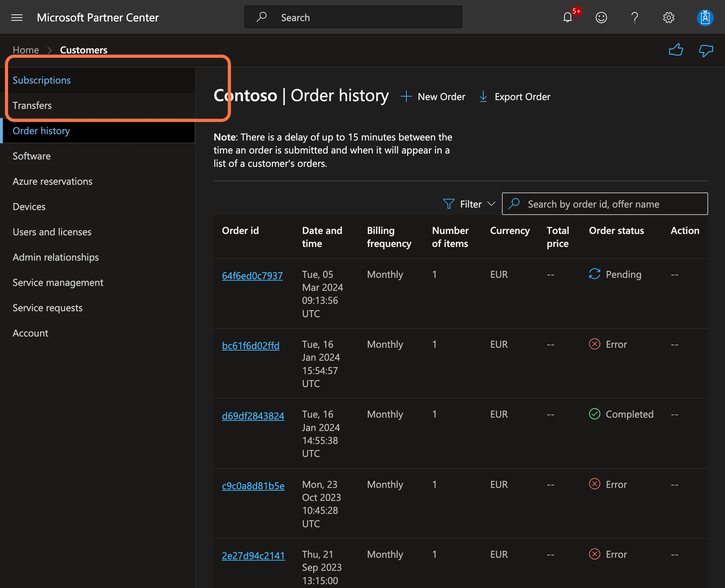Click the Customers breadcrumb
This screenshot has width=725, height=588.
(x=84, y=50)
